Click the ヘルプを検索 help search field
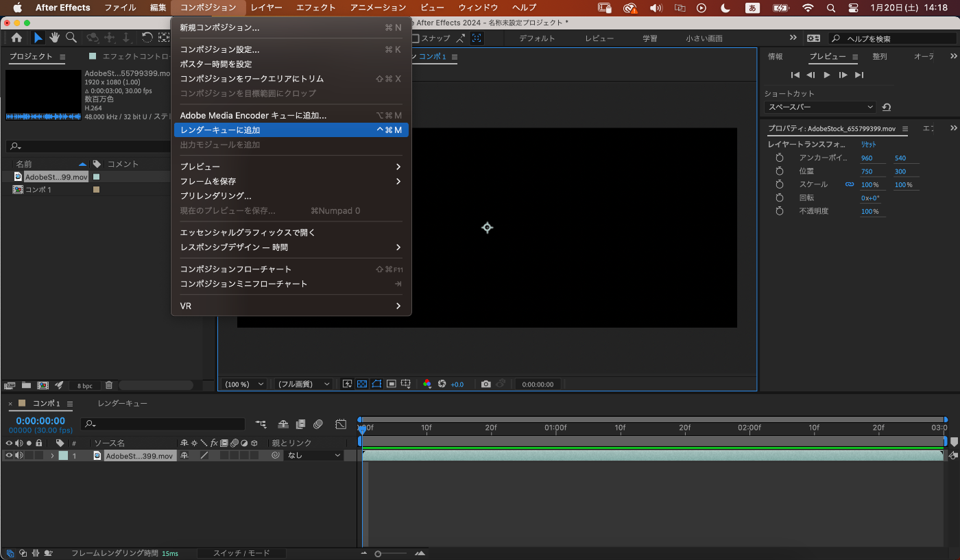960x560 pixels. (x=891, y=38)
